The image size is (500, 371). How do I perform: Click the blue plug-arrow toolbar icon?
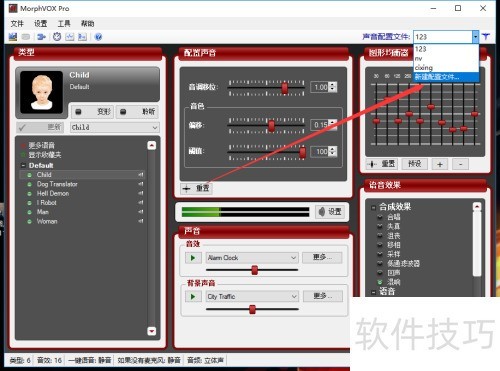click(x=41, y=37)
